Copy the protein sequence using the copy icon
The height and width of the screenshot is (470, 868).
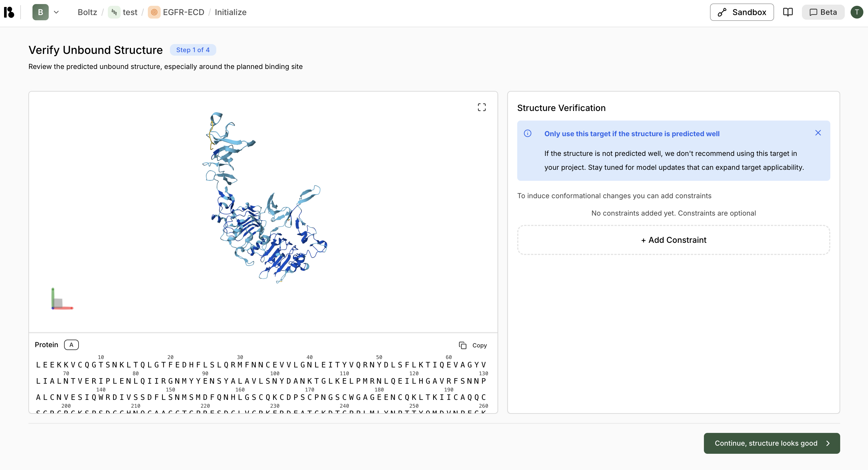click(473, 345)
